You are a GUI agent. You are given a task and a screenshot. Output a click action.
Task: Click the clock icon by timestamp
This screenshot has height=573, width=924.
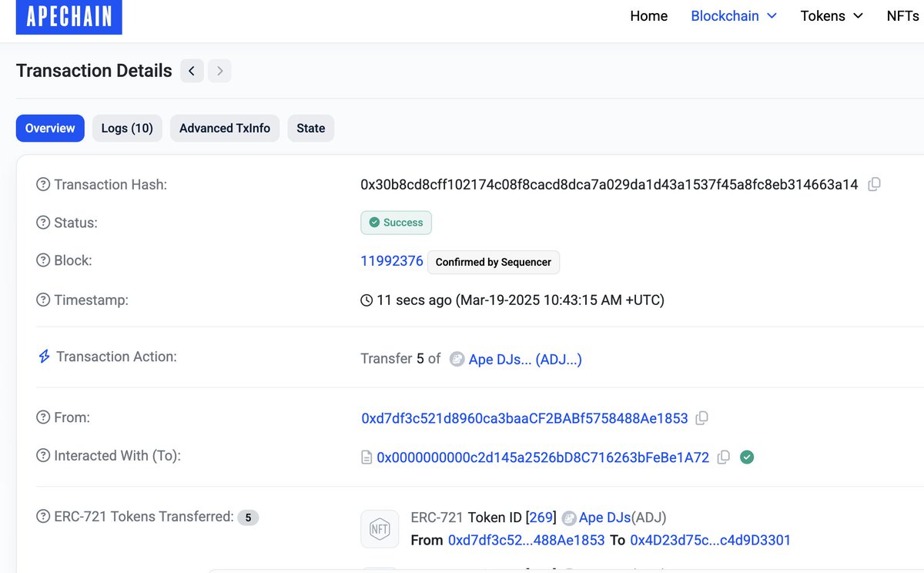pyautogui.click(x=367, y=300)
